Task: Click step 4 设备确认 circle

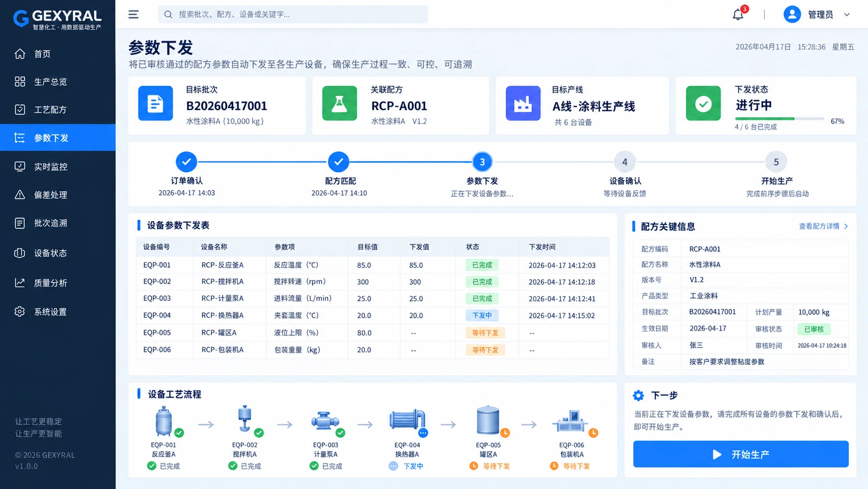Action: (x=625, y=162)
